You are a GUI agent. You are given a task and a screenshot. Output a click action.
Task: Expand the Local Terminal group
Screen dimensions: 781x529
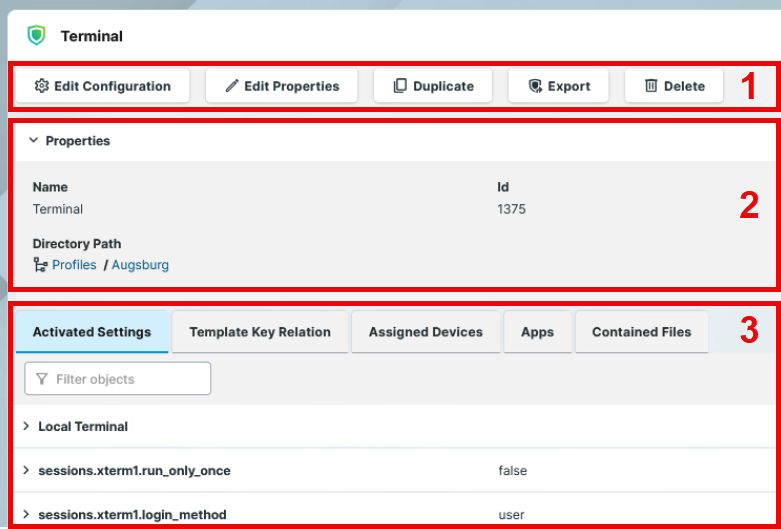pyautogui.click(x=26, y=426)
